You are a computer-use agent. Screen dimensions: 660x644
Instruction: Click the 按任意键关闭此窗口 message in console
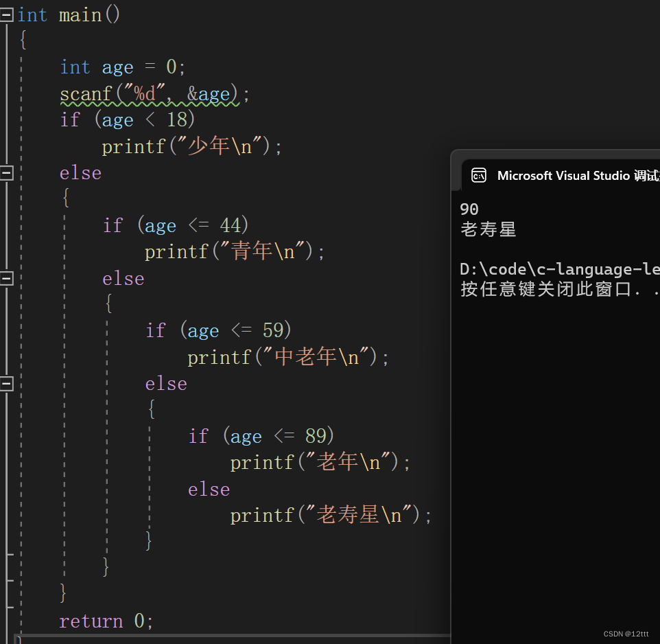coord(560,289)
